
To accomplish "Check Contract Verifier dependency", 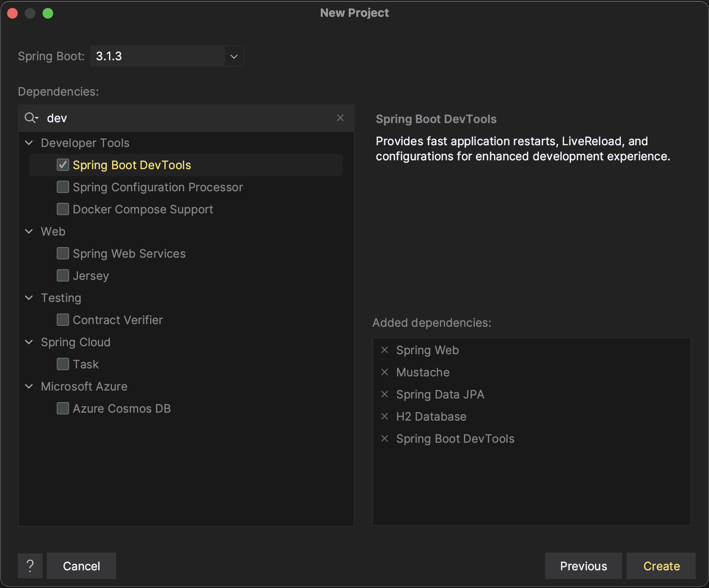I will [x=63, y=320].
